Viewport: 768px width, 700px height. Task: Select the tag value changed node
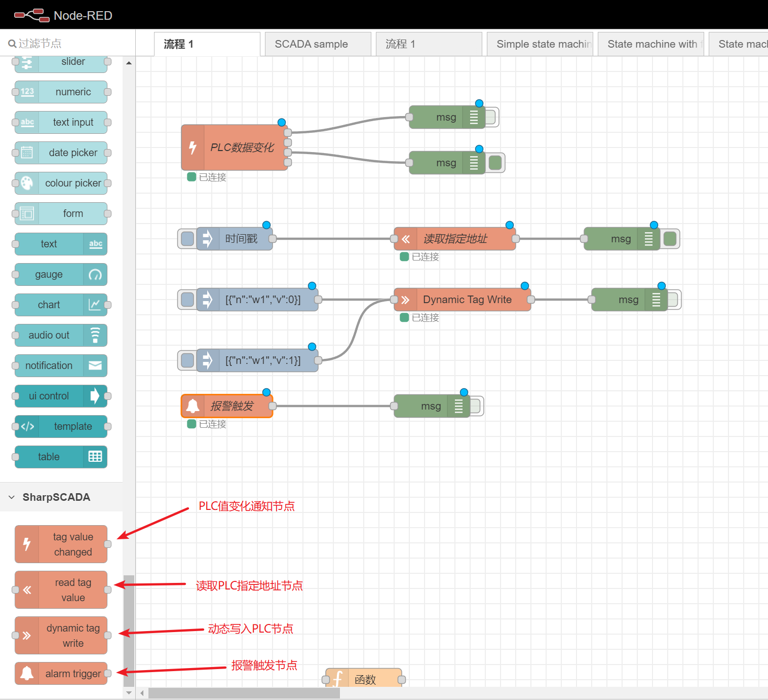click(61, 544)
